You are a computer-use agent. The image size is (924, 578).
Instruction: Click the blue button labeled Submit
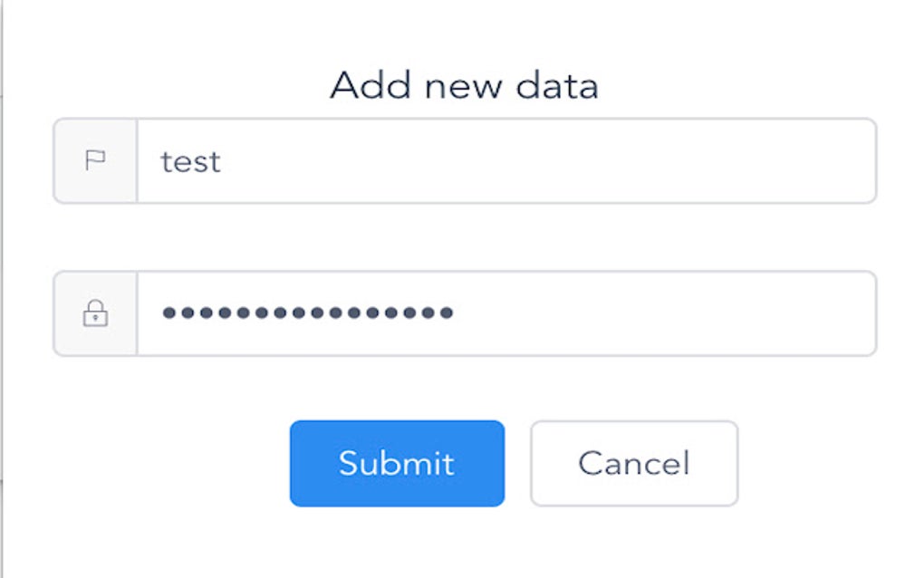397,463
